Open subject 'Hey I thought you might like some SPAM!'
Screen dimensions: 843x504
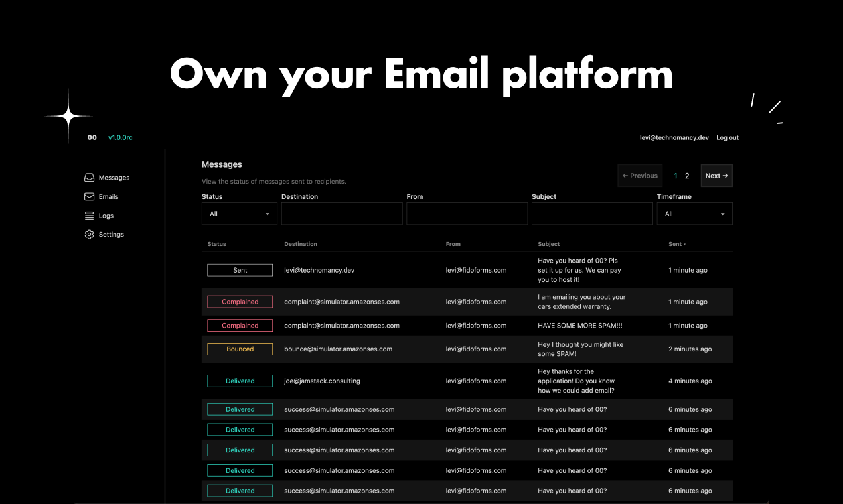coord(581,349)
